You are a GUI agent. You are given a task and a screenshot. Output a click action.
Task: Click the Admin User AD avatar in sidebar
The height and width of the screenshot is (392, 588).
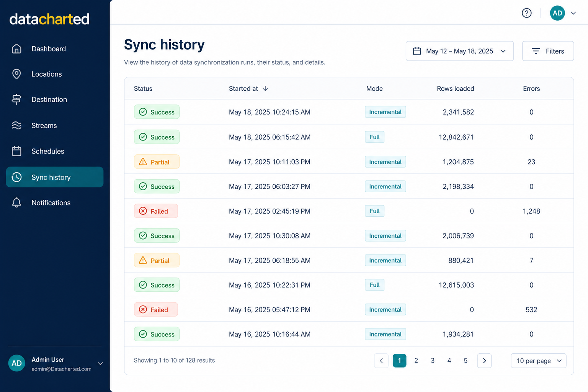(x=17, y=363)
